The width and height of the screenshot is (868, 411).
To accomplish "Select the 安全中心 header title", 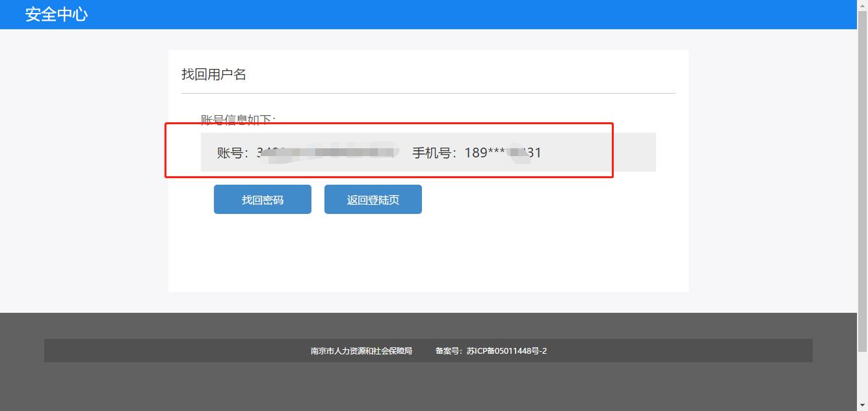I will pyautogui.click(x=55, y=13).
